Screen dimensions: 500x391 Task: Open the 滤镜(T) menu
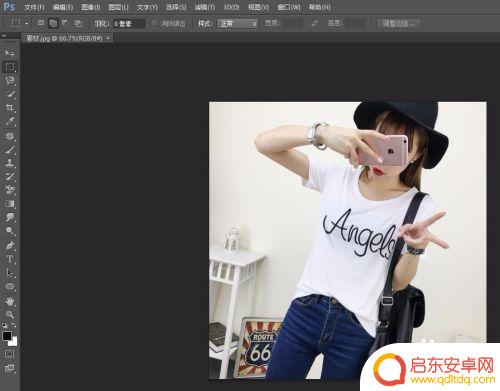(205, 7)
